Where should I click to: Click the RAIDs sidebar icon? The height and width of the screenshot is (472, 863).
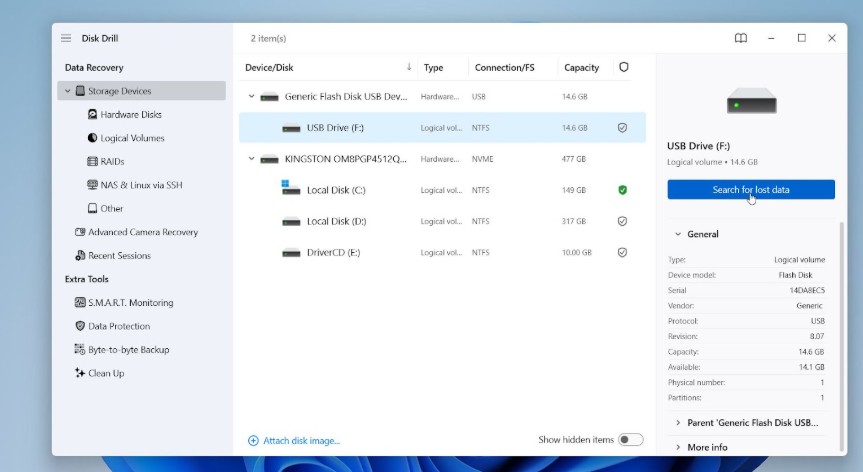(x=92, y=161)
